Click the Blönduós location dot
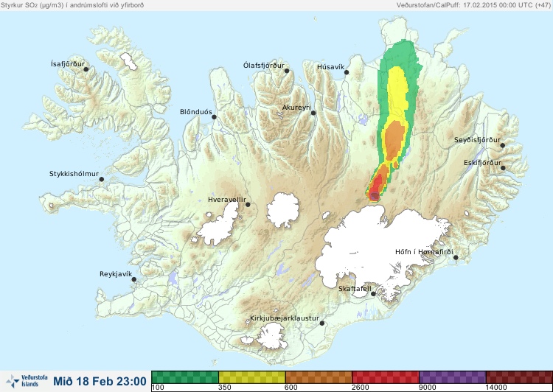Screen dimensions: 553x392 coord(214,116)
